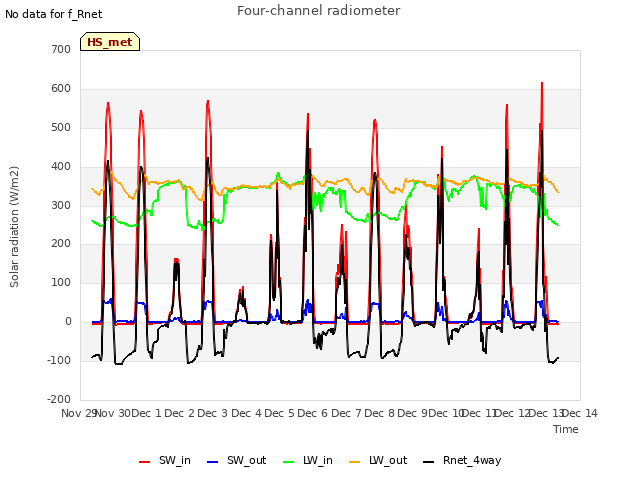Toggle the Rnet_4way legend entry
The width and height of the screenshot is (640, 480).
point(462,460)
